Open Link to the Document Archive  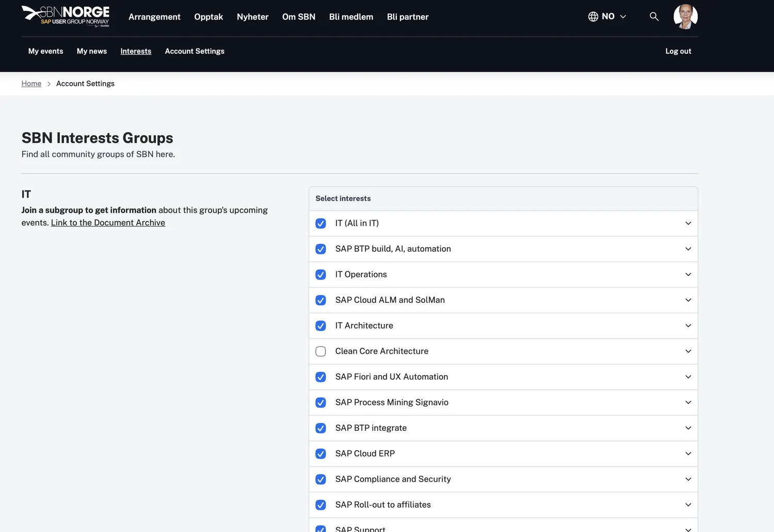[108, 223]
